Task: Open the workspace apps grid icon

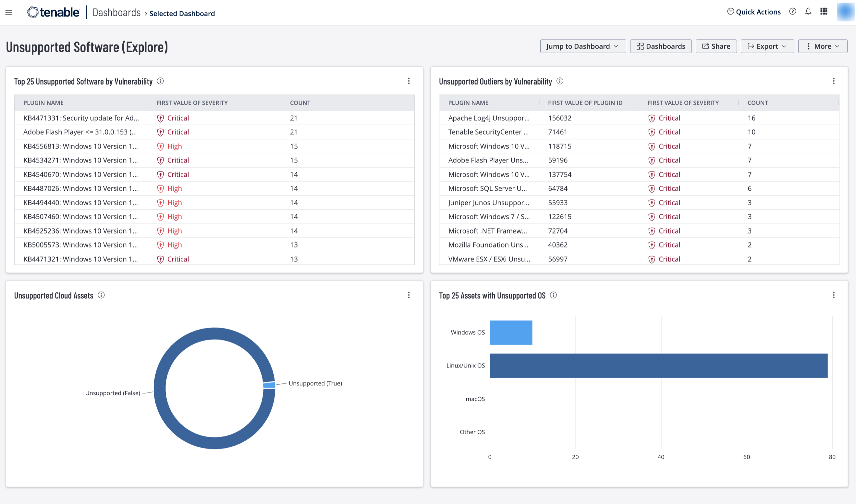Action: pos(824,12)
